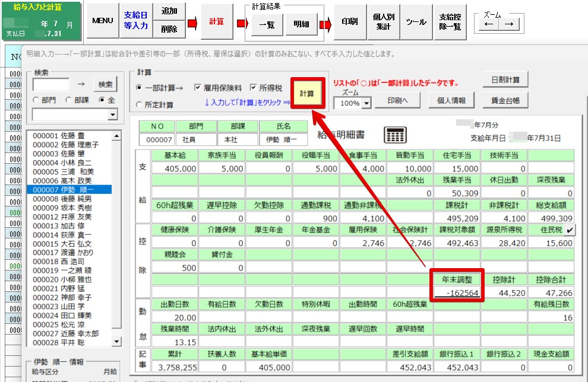Click the 日割計算 button
Viewport: 588px width, 382px height.
coord(505,80)
